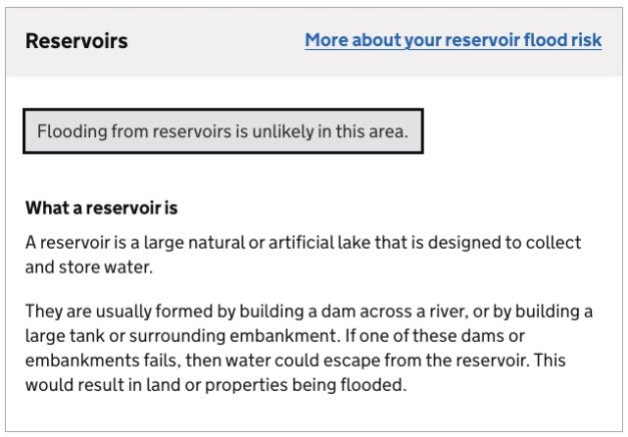Click the words "unlikely in this area" in the box
Viewport: 628px width, 437px height.
point(333,131)
